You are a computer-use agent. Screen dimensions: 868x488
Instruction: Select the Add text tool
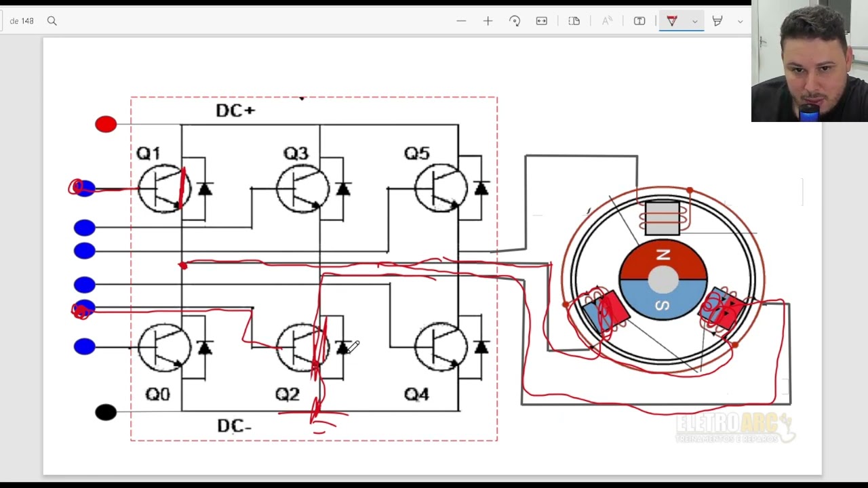click(x=639, y=21)
